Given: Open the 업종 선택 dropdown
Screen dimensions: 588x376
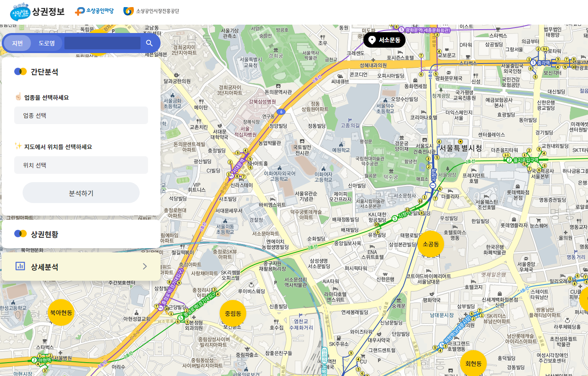Looking at the screenshot, I should coord(81,115).
